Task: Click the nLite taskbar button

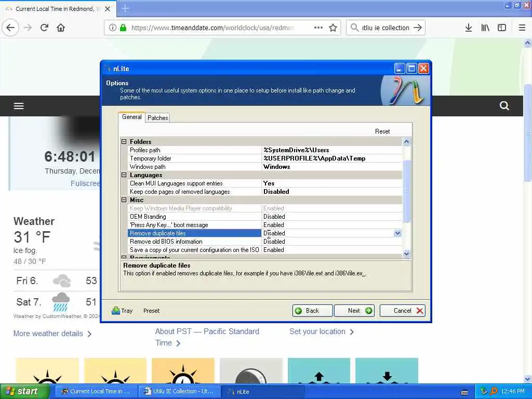Action: [262, 391]
